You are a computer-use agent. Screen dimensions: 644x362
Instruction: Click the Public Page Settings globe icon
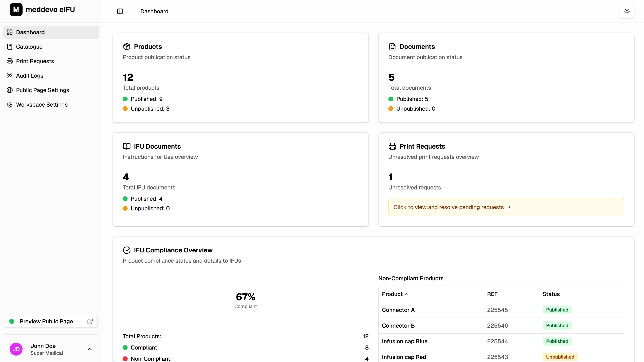[x=9, y=90]
